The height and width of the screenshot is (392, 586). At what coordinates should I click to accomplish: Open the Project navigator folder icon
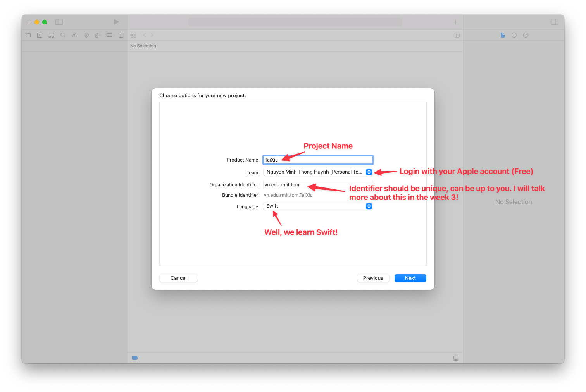point(28,35)
